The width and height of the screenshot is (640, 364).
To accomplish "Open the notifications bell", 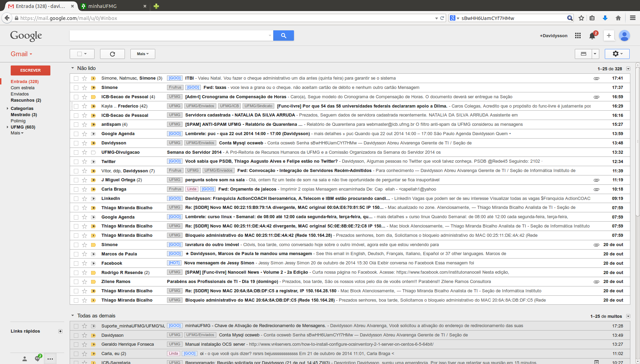I will [x=592, y=36].
